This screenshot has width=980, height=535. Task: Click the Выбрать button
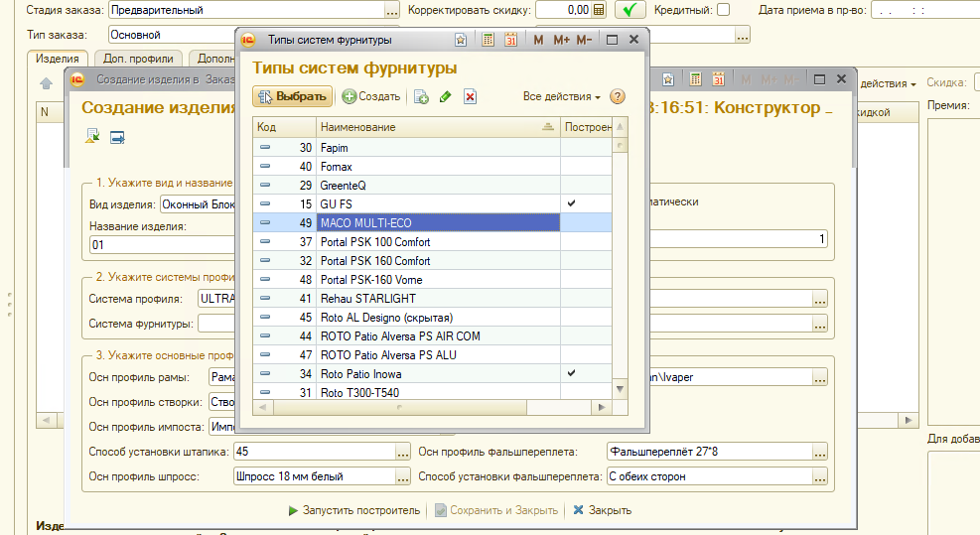coord(293,97)
